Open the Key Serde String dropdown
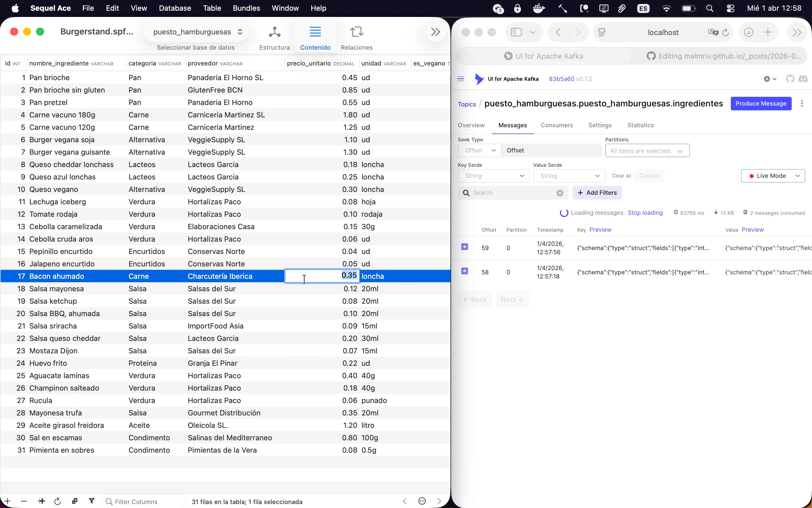The height and width of the screenshot is (508, 812). click(494, 176)
